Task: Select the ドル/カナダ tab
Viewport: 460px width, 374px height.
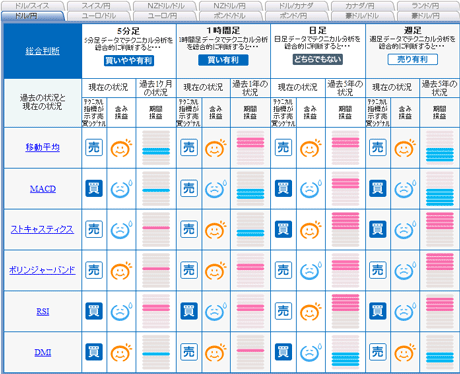Action: (297, 6)
